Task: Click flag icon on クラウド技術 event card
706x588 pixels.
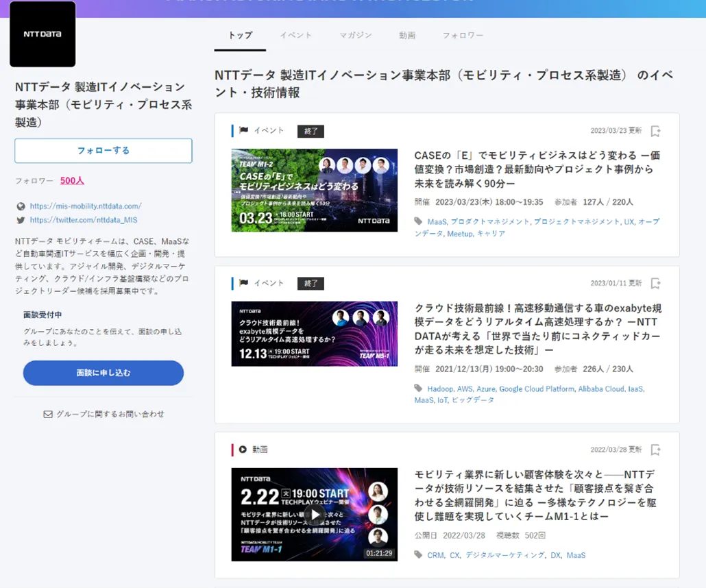Action: coord(243,283)
